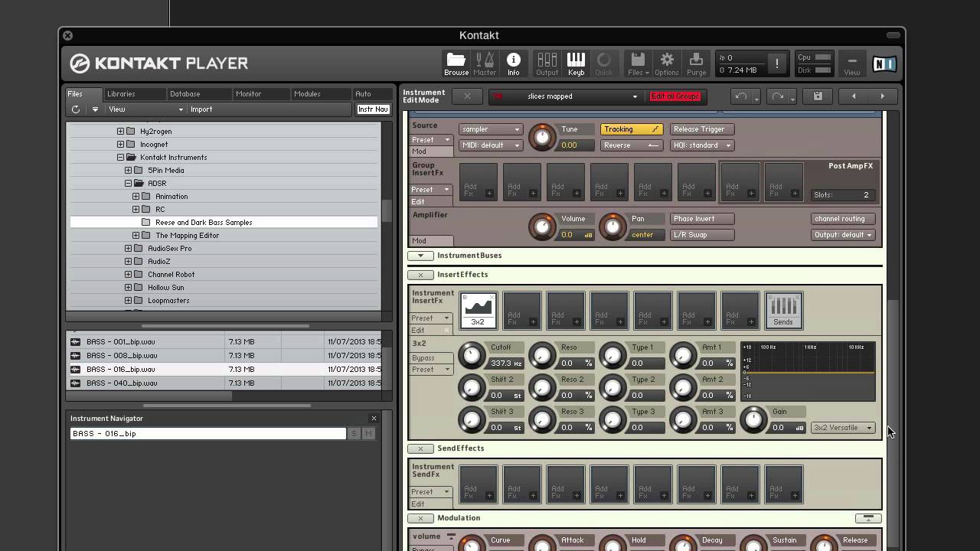Enable the Release Trigger button
This screenshot has width=980, height=551.
(701, 129)
